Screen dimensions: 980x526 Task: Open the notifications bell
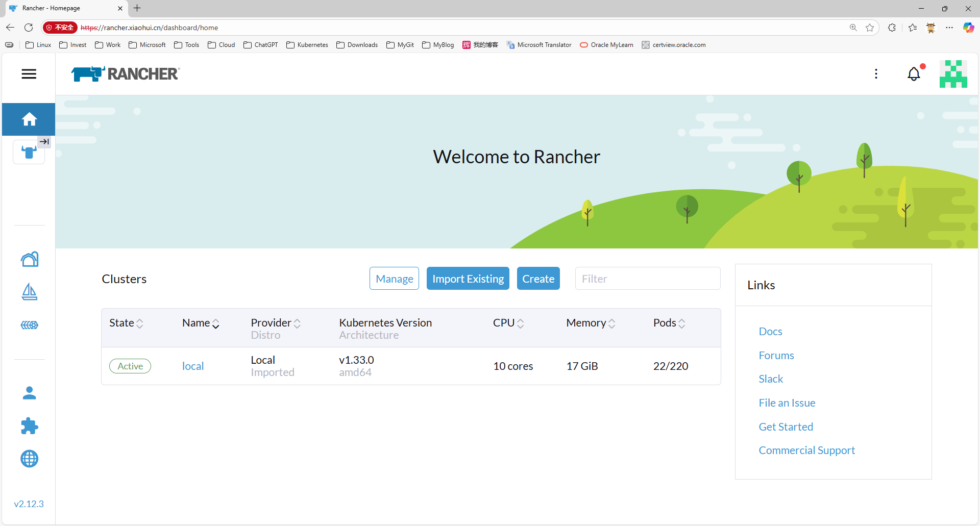(x=914, y=74)
